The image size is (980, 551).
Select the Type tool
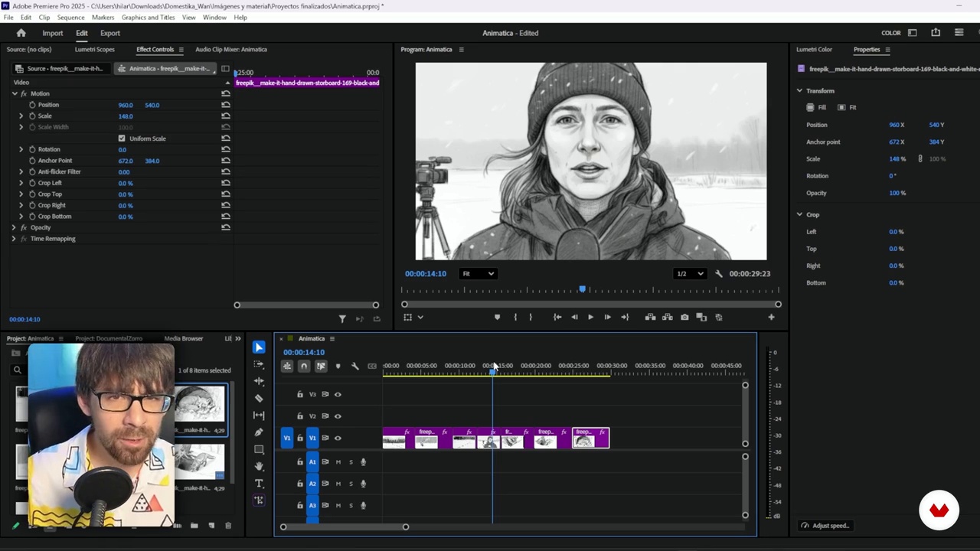[x=259, y=484]
